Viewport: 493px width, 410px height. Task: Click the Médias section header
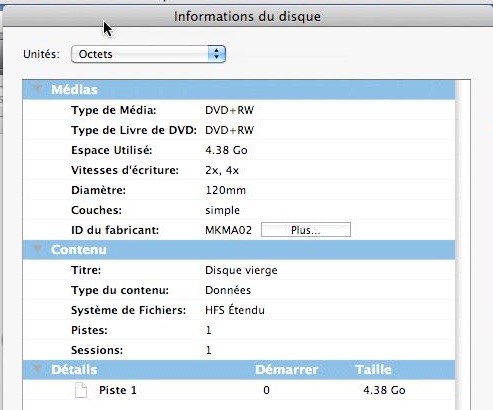point(239,89)
